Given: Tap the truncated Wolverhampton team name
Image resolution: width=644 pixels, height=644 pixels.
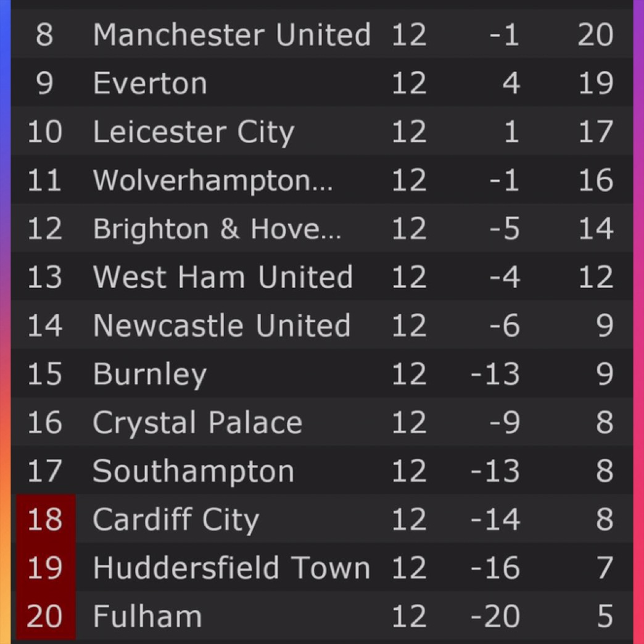Looking at the screenshot, I should (x=212, y=180).
